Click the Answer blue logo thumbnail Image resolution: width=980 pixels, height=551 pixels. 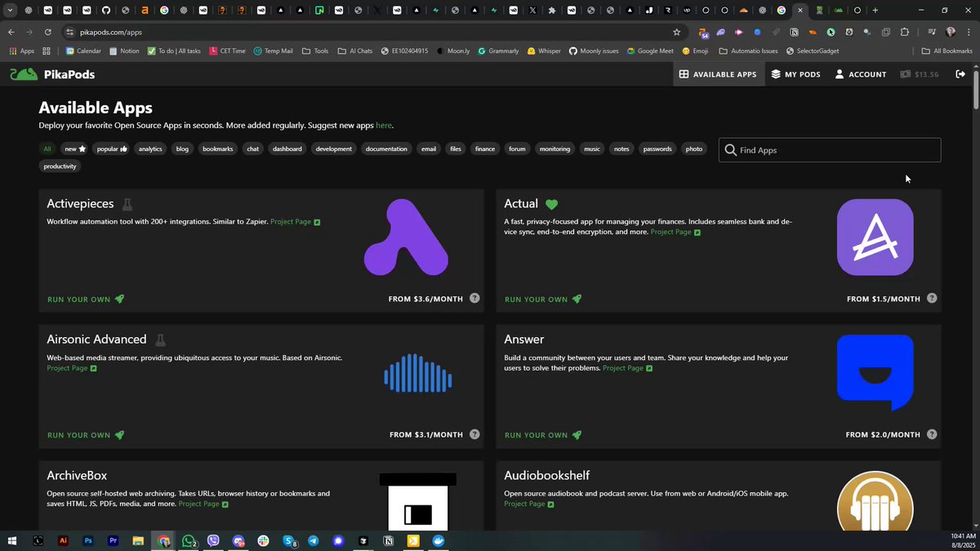875,372
